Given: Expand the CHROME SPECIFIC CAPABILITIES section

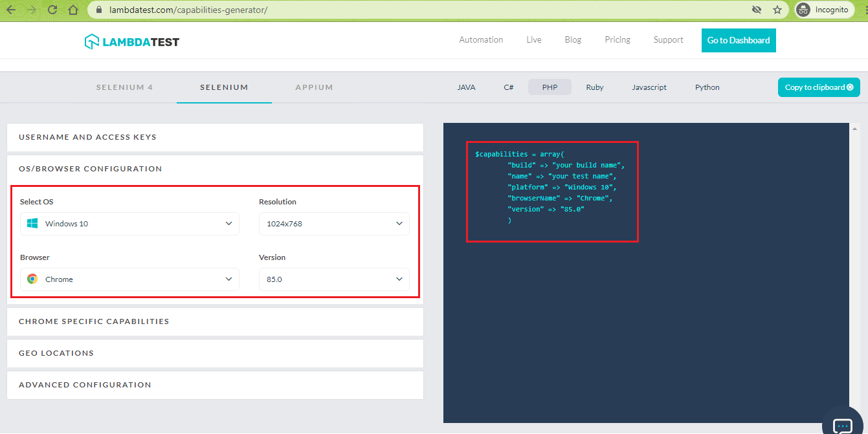Looking at the screenshot, I should 215,321.
